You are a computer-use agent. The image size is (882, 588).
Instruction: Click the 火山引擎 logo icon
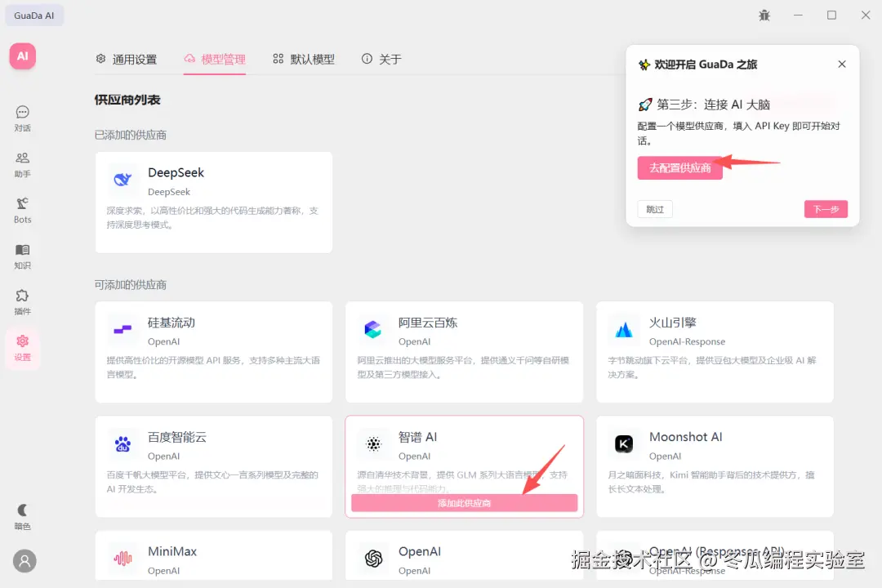tap(623, 329)
